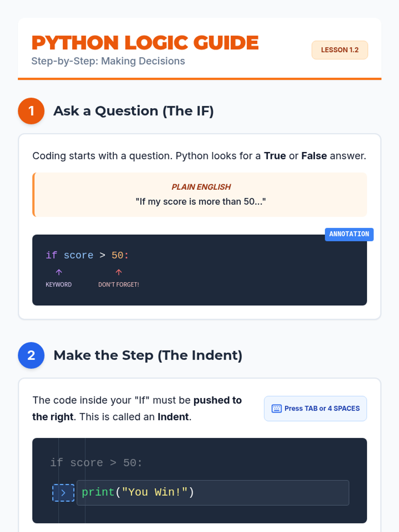
Task: Click the blue ANNOTATION tag
Action: (349, 234)
